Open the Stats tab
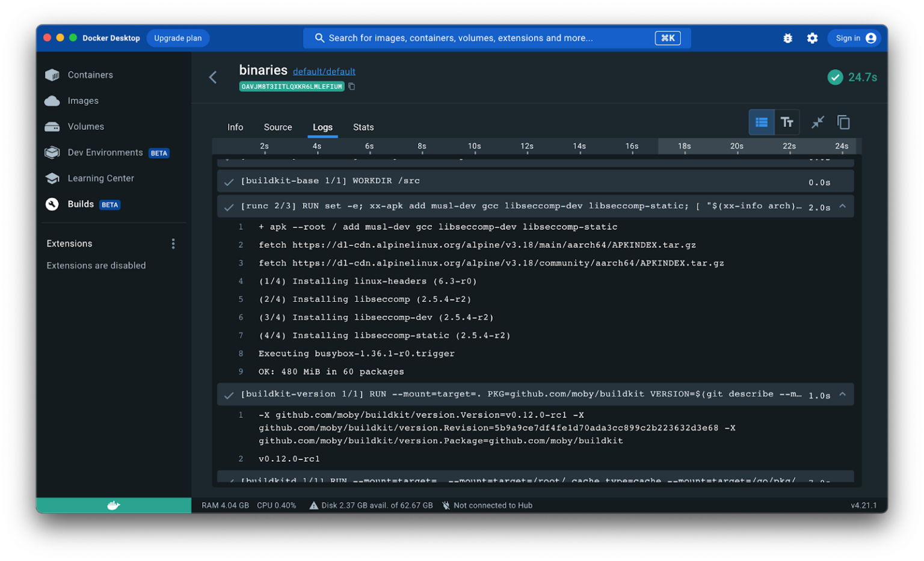924x561 pixels. [363, 127]
